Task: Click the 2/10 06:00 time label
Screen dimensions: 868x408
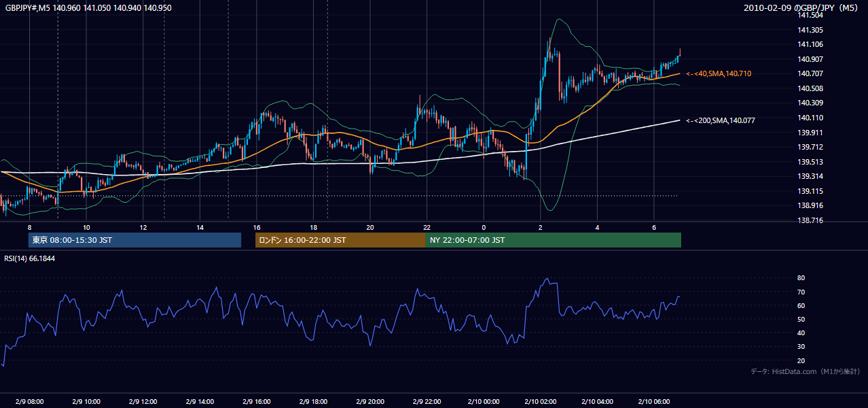Action: [x=654, y=402]
